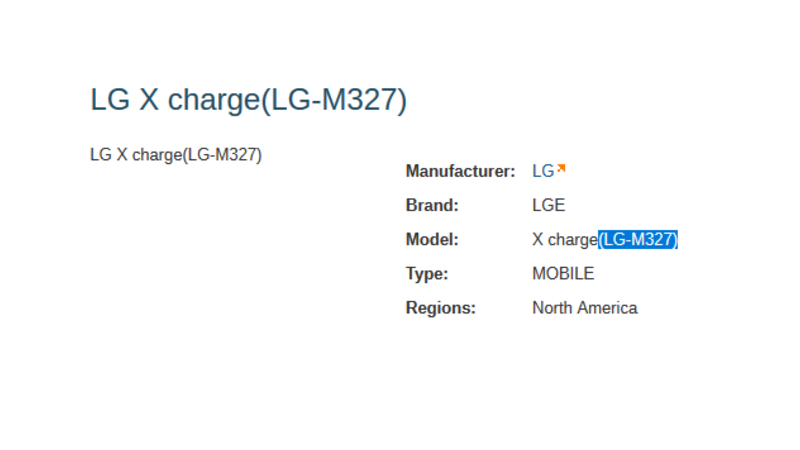Click the 'Type:' field label
The height and width of the screenshot is (450, 800).
pos(427,273)
